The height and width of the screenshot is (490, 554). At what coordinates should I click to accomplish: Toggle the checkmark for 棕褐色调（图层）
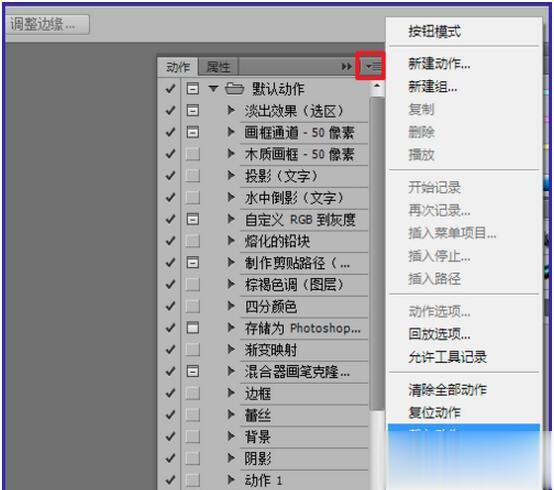(x=170, y=284)
